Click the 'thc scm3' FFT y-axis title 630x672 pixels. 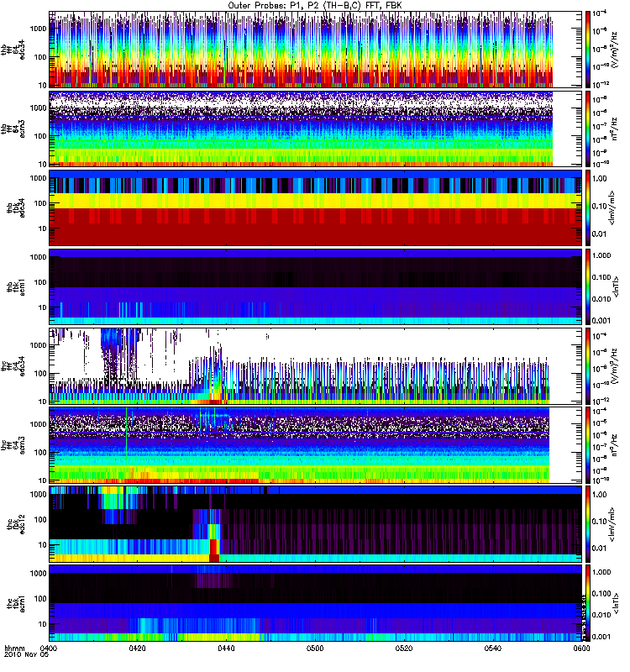pyautogui.click(x=13, y=445)
